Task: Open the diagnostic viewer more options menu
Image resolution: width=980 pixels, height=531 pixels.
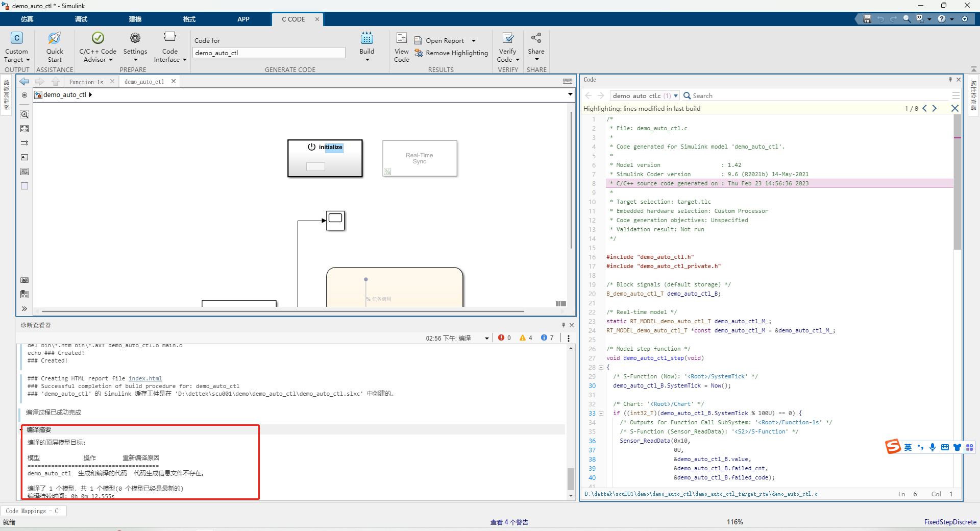Action: 569,338
